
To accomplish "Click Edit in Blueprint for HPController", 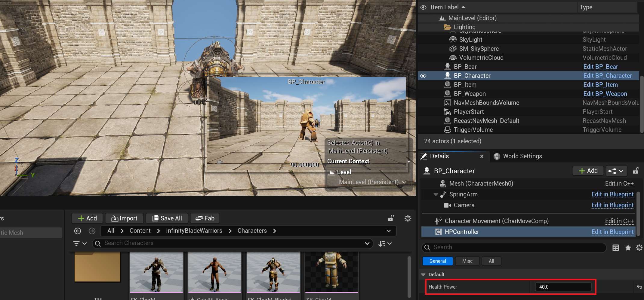I will tap(612, 232).
